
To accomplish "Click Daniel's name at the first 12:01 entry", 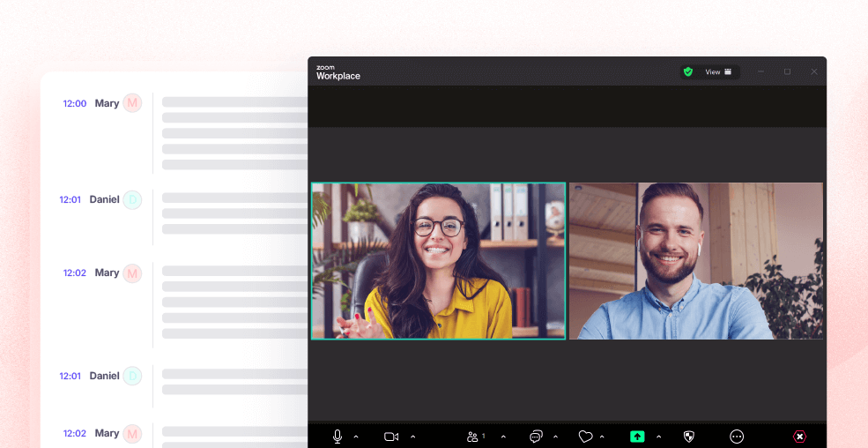I will click(104, 199).
